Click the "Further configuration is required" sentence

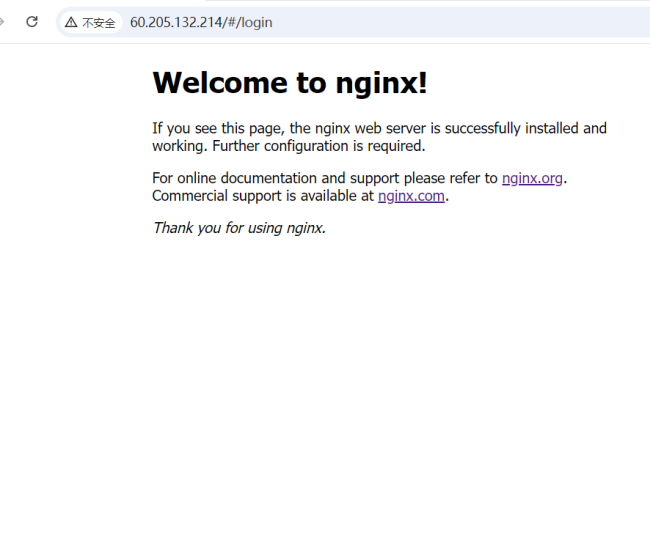[318, 146]
